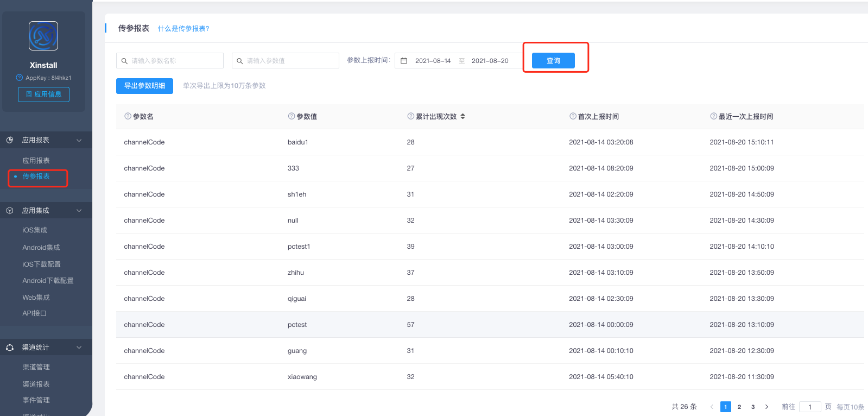Open 渠道报表 in sidebar

36,385
